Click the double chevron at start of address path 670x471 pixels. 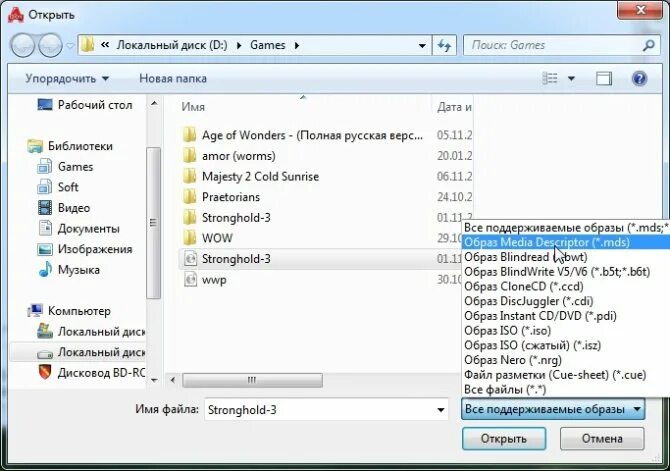coord(105,44)
